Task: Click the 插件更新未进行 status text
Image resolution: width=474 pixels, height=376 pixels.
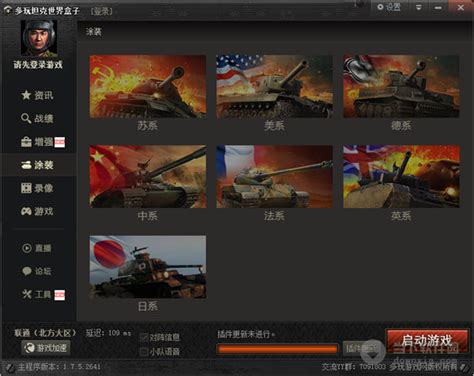Action: (x=246, y=334)
